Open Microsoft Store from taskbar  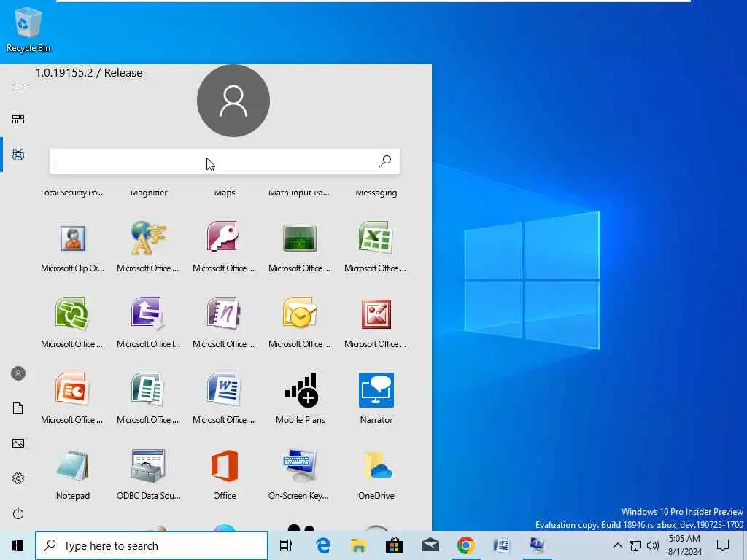[394, 545]
